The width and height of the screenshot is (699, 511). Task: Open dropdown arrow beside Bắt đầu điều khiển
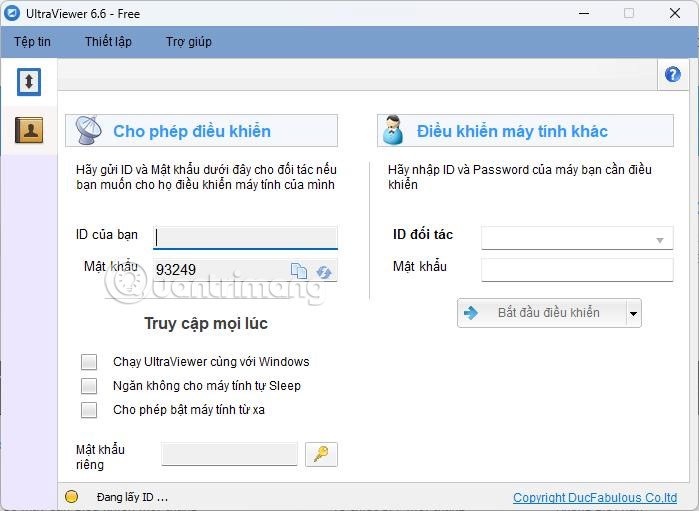tap(632, 314)
